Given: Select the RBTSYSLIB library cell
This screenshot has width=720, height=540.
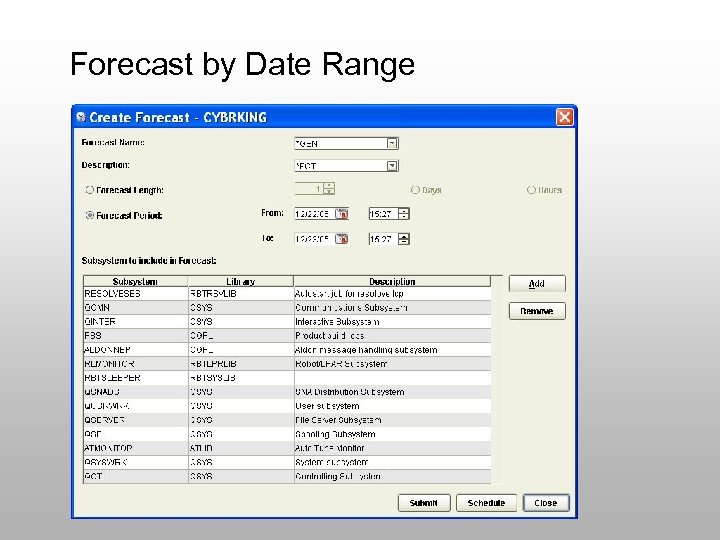Looking at the screenshot, I should click(x=241, y=378).
